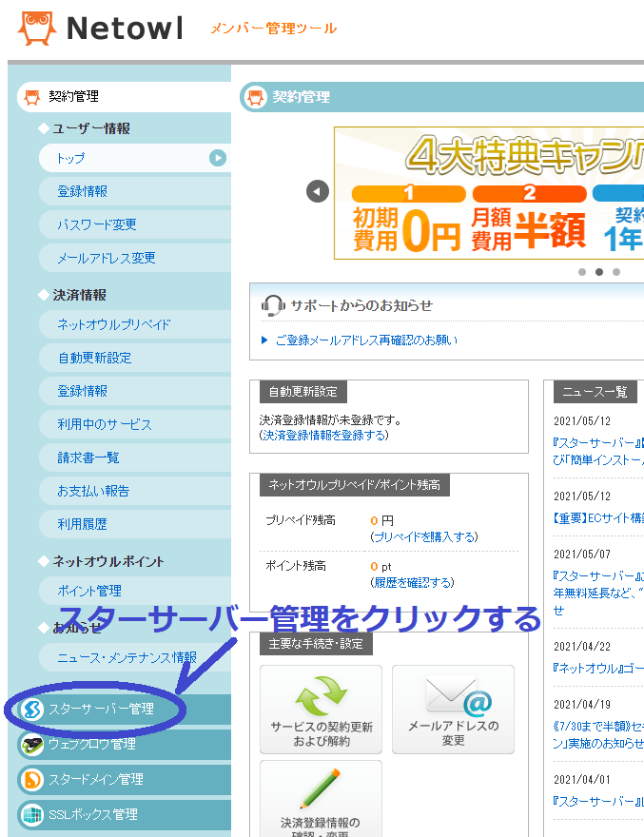Open ネットオウルプリペイド in the sidebar
This screenshot has height=837, width=644.
coord(114,324)
